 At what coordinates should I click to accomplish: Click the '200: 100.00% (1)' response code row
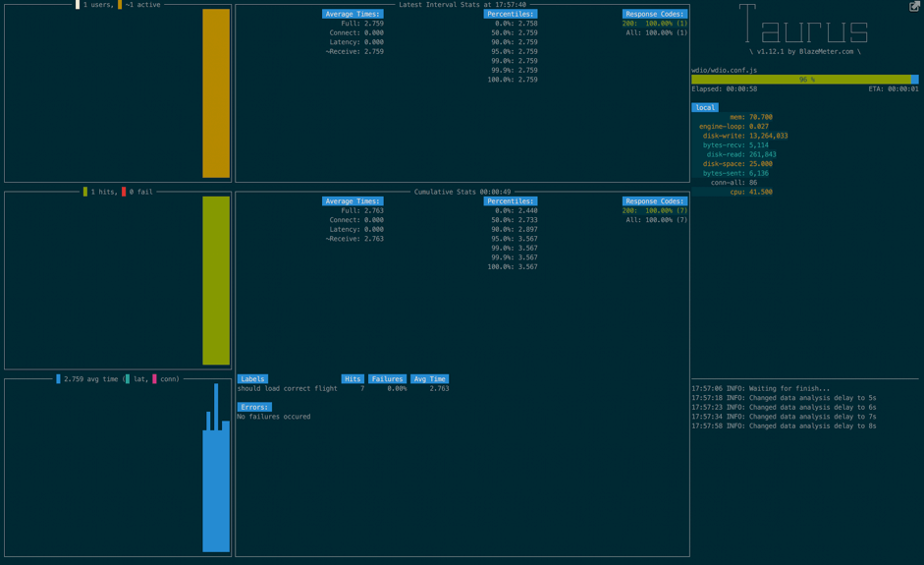[x=655, y=24]
